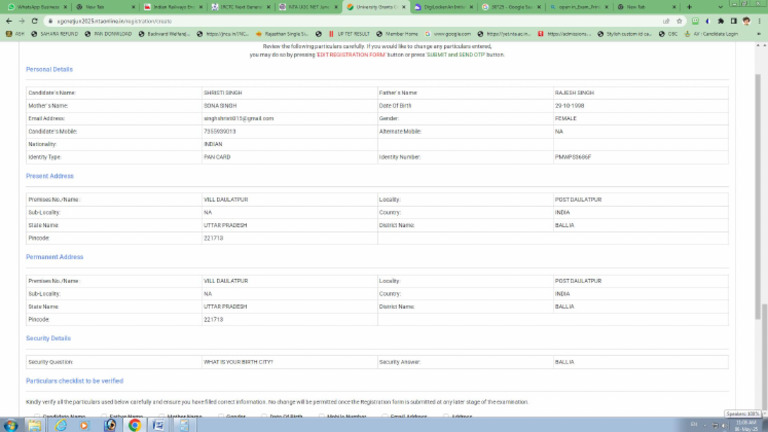Open the Windows Start menu
The image size is (768, 432).
(10, 425)
